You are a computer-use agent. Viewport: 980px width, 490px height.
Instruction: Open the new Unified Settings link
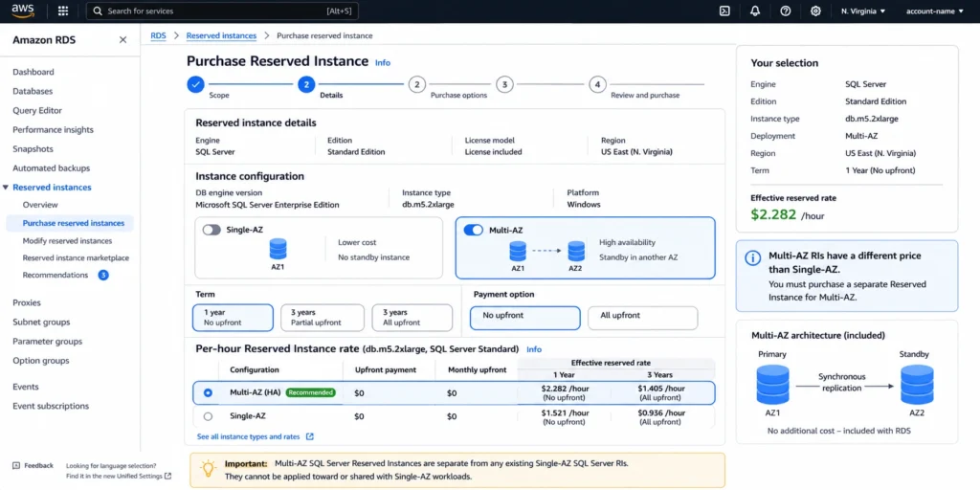tap(119, 477)
